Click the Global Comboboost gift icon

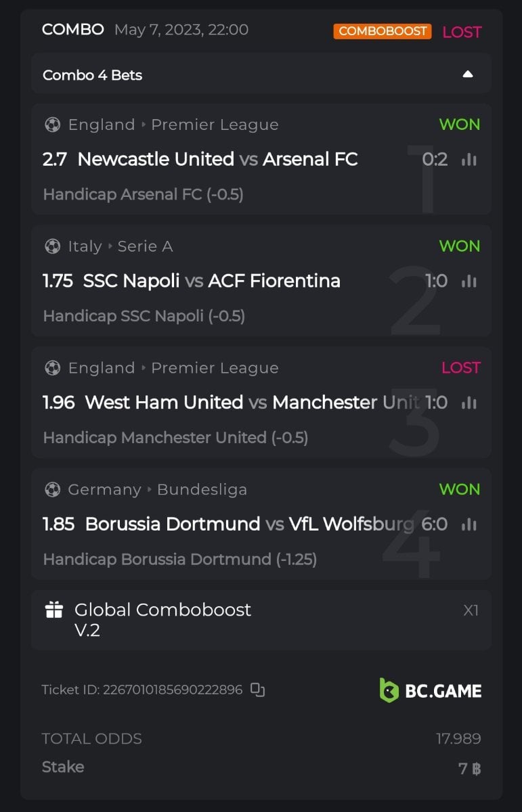click(54, 610)
